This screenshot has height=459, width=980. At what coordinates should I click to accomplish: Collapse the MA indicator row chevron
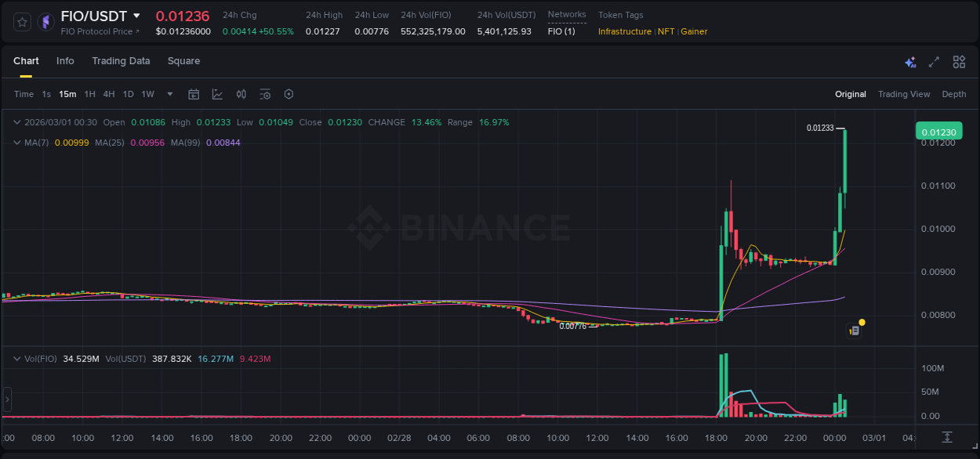[17, 143]
